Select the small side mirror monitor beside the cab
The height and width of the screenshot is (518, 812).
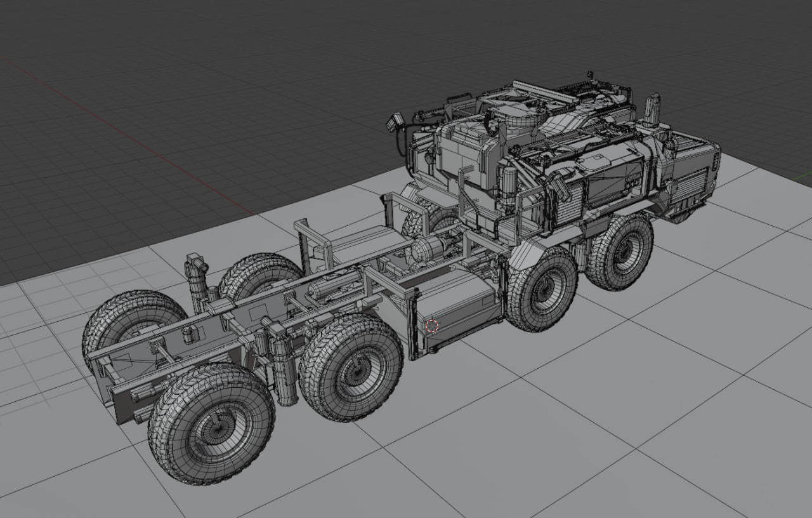pos(396,121)
